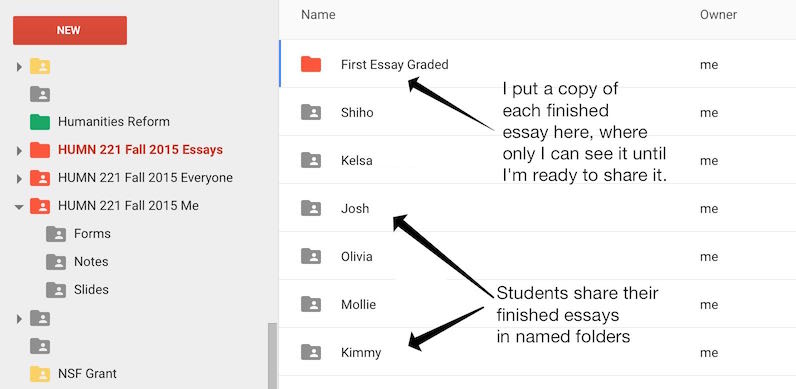Select the NSF Grant sidebar label
The height and width of the screenshot is (389, 796).
click(87, 374)
